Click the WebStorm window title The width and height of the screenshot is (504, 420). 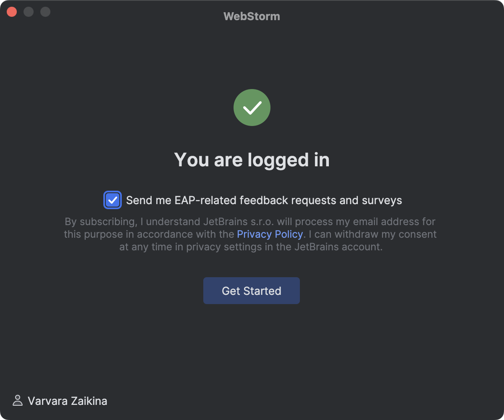(x=252, y=16)
